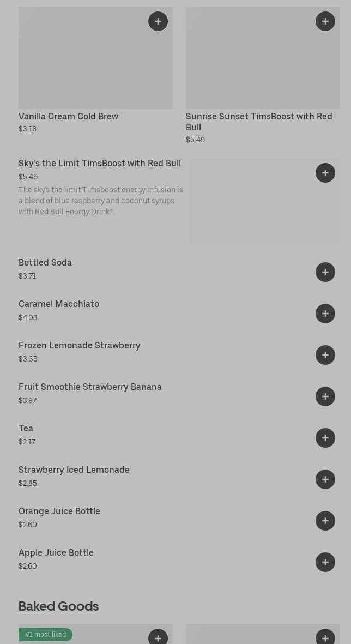
Task: View Bottled Soda item details
Action: coord(45,263)
